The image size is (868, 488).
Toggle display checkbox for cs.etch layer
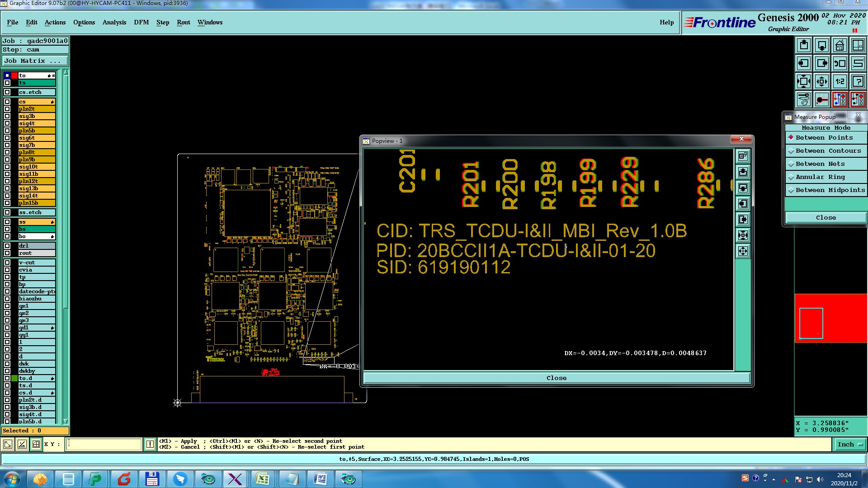tap(7, 92)
